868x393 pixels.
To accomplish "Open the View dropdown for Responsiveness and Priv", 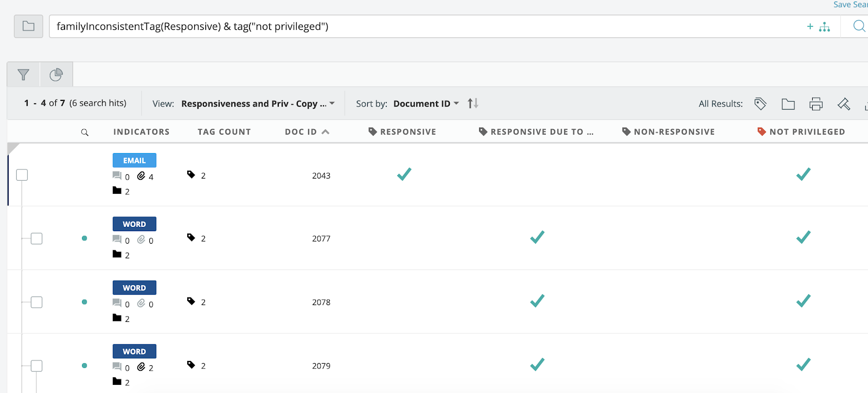I will 258,104.
